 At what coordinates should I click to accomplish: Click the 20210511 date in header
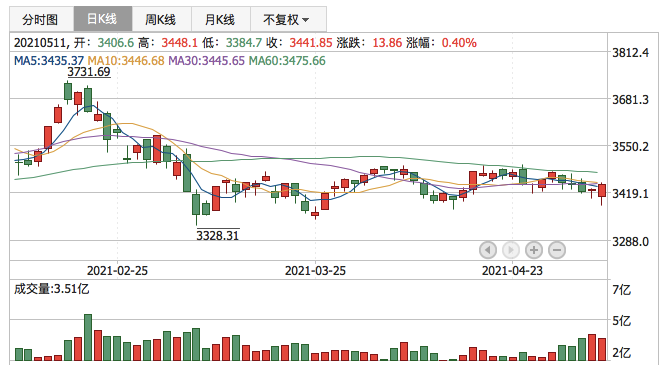coord(40,43)
